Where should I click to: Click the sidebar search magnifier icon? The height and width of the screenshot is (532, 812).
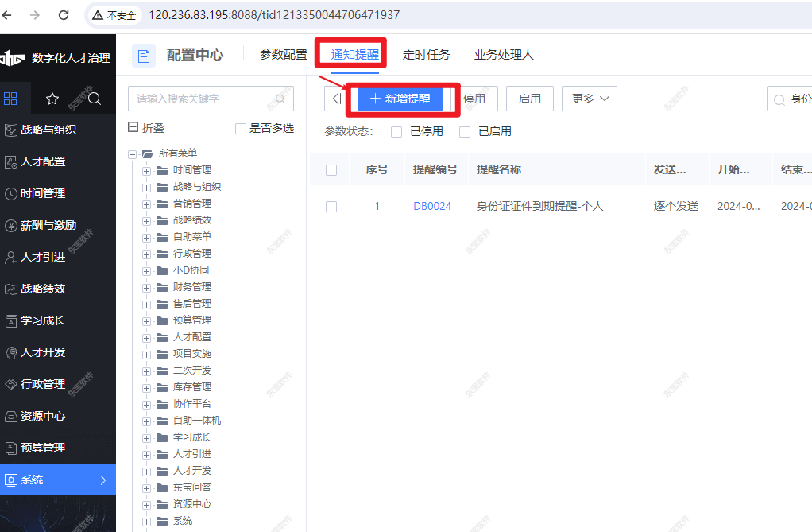pyautogui.click(x=93, y=99)
